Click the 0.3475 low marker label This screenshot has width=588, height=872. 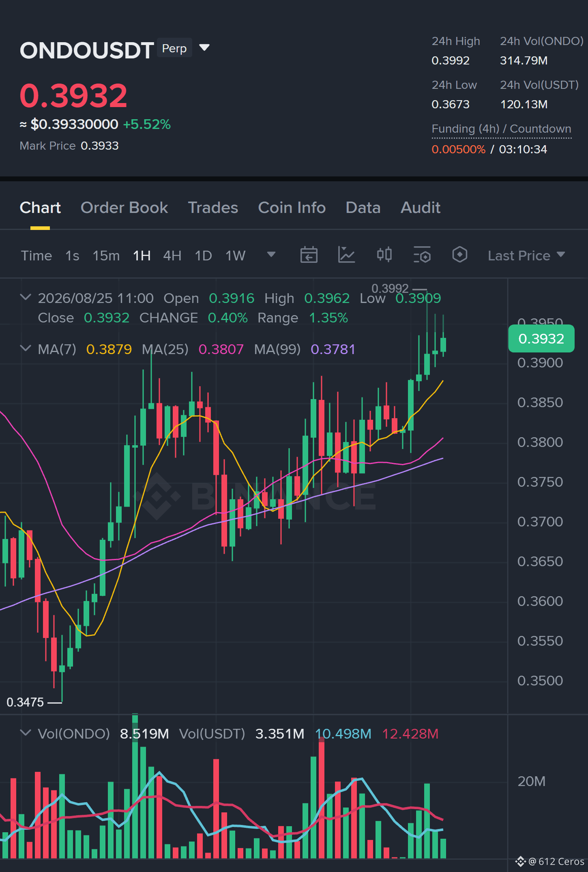tap(25, 702)
